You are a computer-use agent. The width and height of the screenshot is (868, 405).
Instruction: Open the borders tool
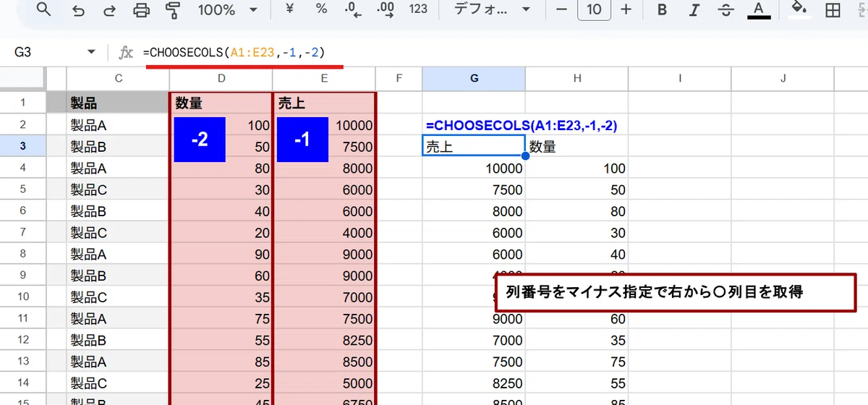833,9
